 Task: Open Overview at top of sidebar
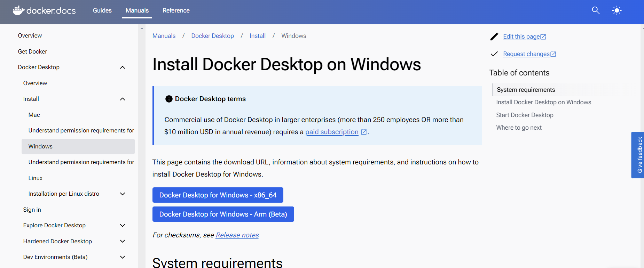click(x=30, y=35)
